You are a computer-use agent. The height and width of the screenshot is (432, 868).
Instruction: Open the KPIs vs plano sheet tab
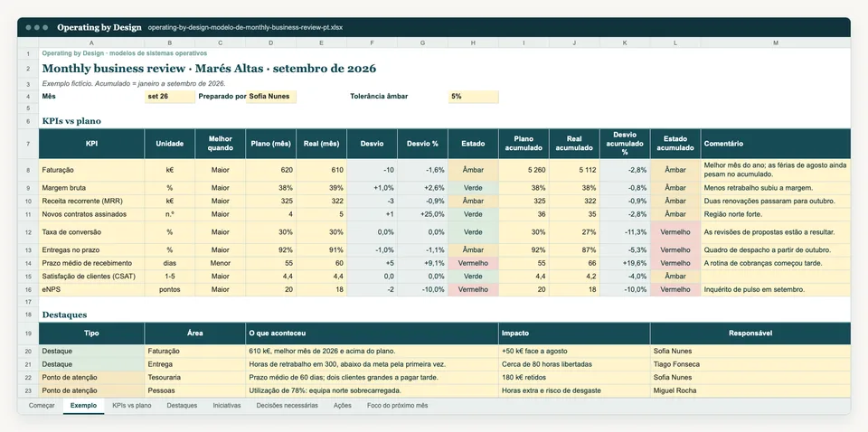[132, 406]
